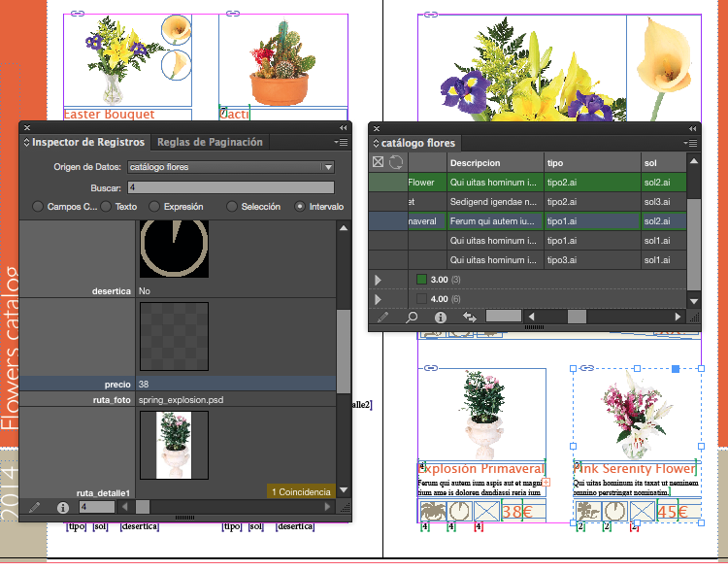The width and height of the screenshot is (728, 571).
Task: Expand the 3.00 group row
Action: pos(378,280)
